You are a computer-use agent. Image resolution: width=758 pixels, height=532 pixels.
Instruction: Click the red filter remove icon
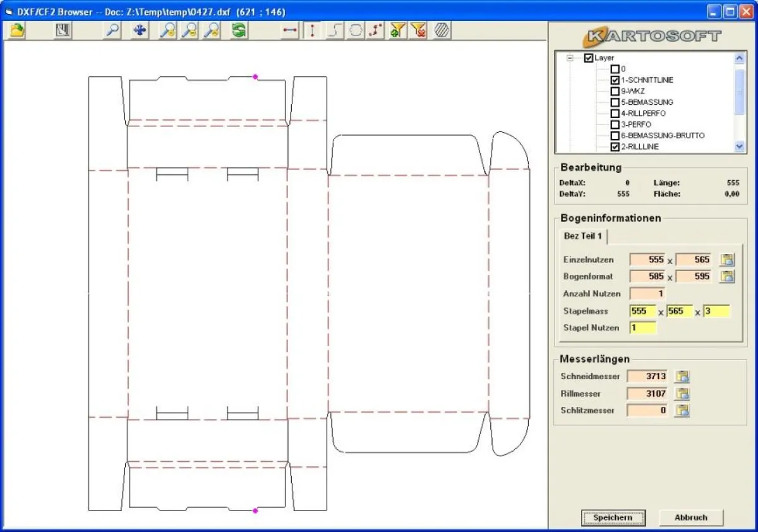[x=418, y=30]
